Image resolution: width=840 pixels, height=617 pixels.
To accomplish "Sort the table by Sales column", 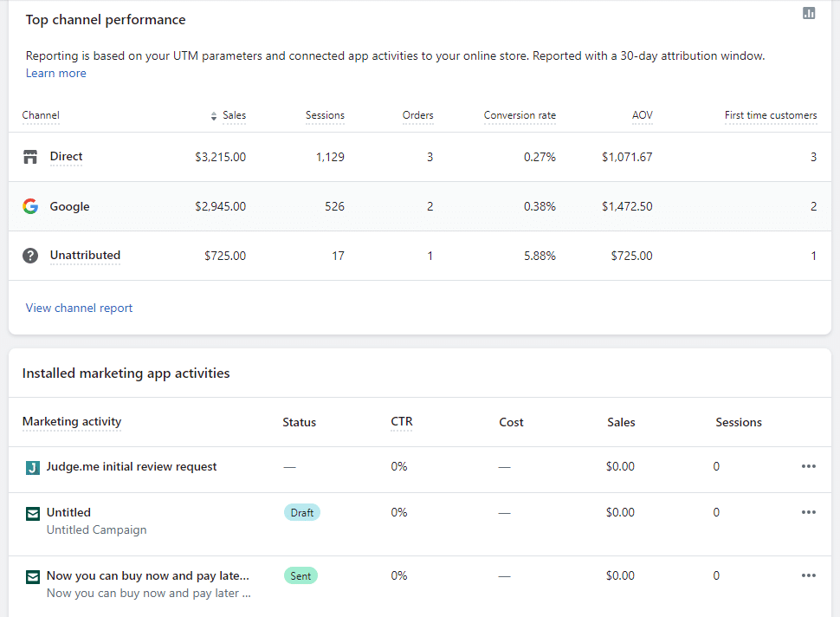I will tap(229, 115).
